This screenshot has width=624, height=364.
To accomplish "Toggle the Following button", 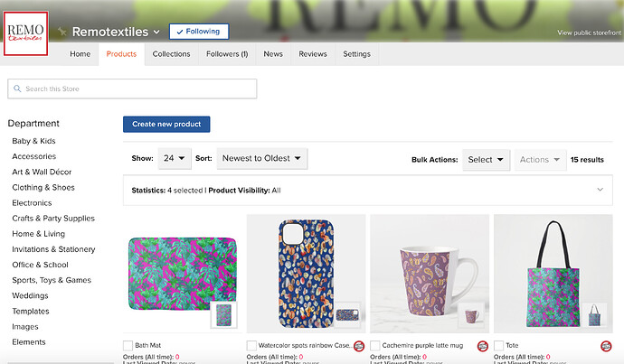I will [x=199, y=32].
